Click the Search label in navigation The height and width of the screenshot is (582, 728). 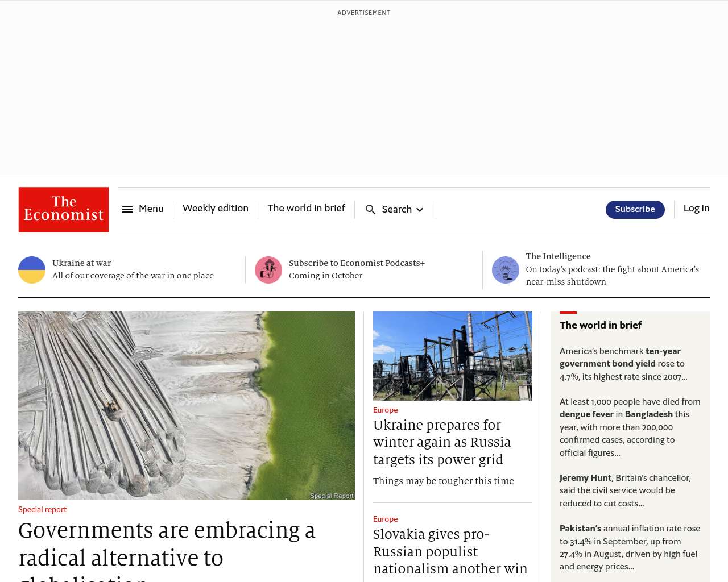396,210
